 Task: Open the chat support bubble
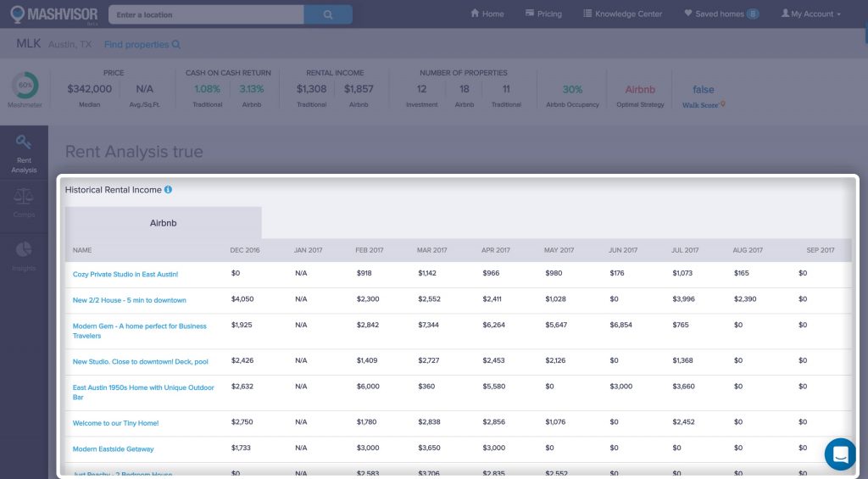(840, 454)
